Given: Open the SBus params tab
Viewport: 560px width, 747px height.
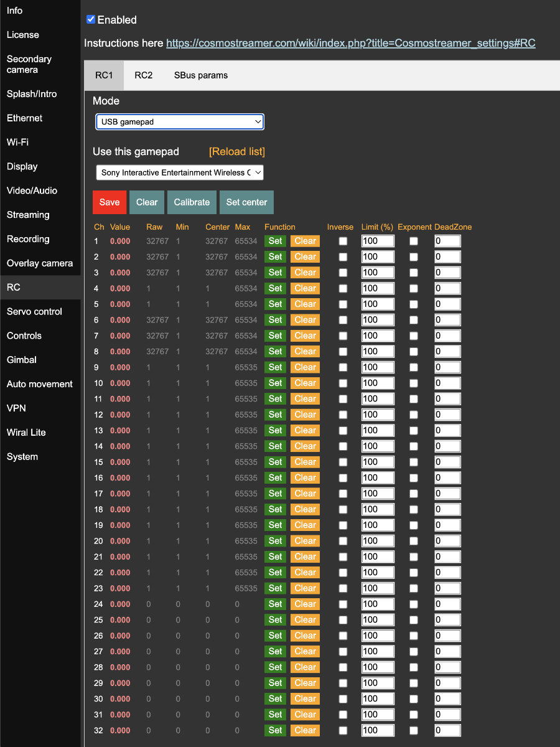Looking at the screenshot, I should point(200,75).
